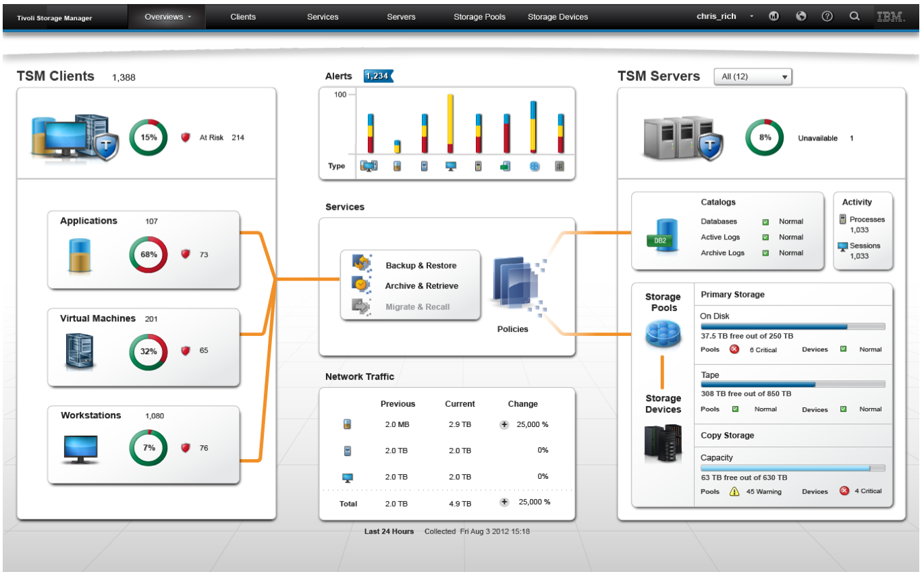Click the Sessions monitor icon
The width and height of the screenshot is (924, 576).
pos(843,246)
